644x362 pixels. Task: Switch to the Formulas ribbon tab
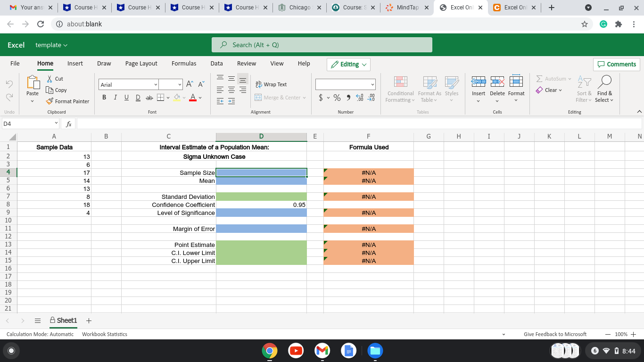(184, 63)
